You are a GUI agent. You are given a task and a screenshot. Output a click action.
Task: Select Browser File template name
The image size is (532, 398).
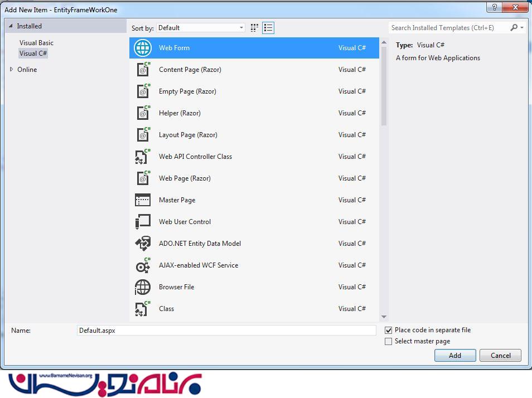(x=176, y=287)
